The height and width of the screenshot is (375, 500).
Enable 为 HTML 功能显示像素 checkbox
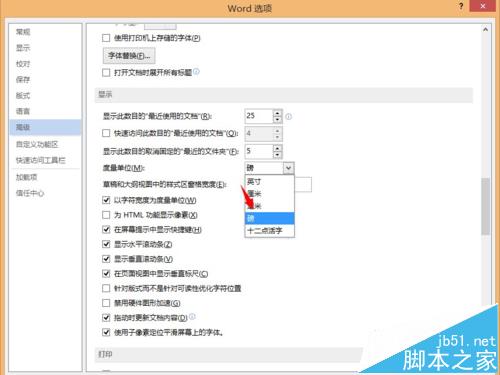(106, 215)
